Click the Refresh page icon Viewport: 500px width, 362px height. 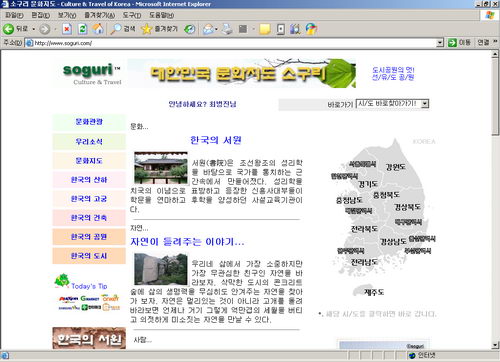pos(82,29)
